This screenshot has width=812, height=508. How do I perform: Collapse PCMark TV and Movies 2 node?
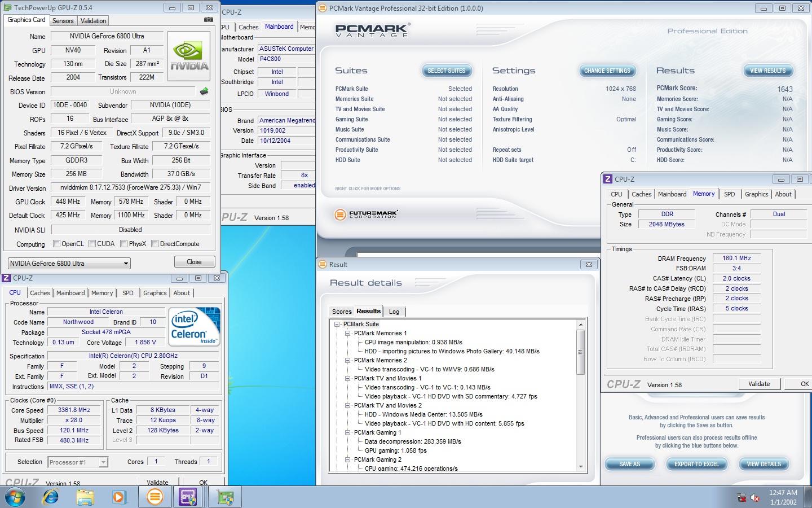tap(348, 405)
